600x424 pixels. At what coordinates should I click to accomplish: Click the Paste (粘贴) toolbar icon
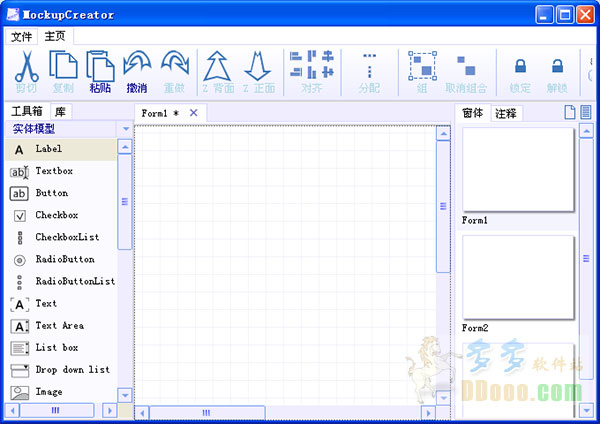100,66
